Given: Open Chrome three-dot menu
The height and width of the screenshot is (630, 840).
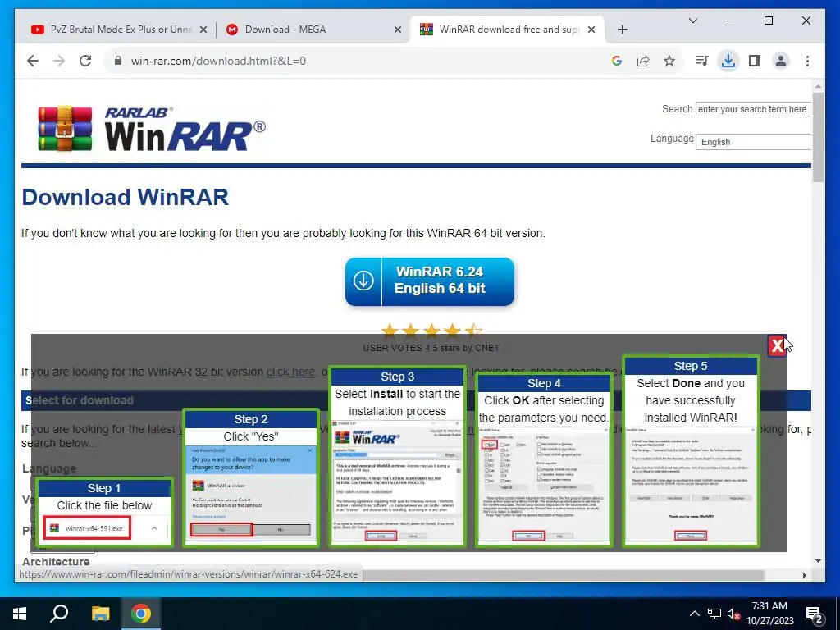Looking at the screenshot, I should [807, 61].
